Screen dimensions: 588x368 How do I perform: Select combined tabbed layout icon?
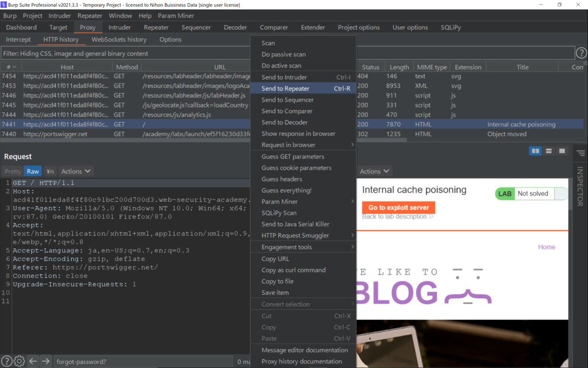point(562,151)
